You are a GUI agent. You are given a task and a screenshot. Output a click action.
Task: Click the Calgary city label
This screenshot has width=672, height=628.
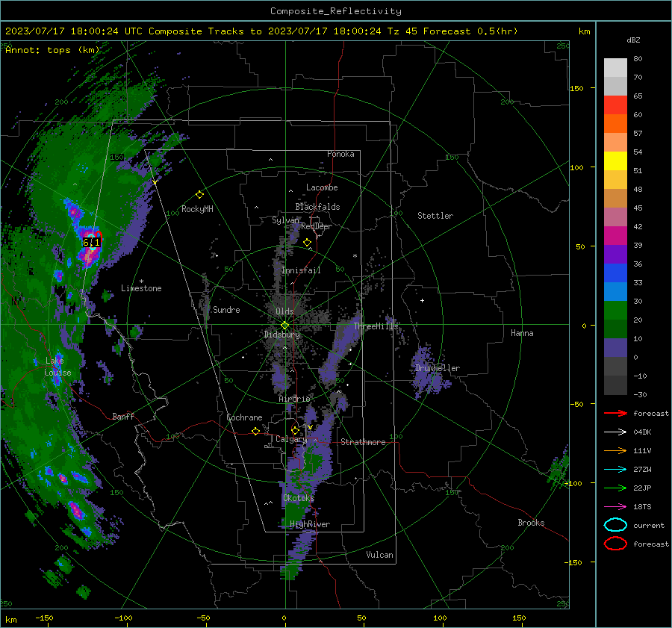click(x=291, y=439)
